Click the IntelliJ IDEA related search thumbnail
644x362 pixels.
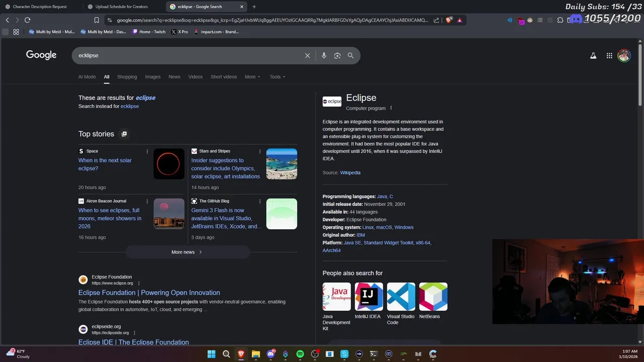pyautogui.click(x=369, y=297)
